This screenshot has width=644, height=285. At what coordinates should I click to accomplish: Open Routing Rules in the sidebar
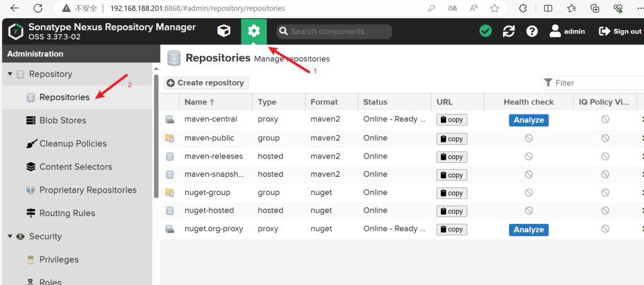(x=67, y=213)
